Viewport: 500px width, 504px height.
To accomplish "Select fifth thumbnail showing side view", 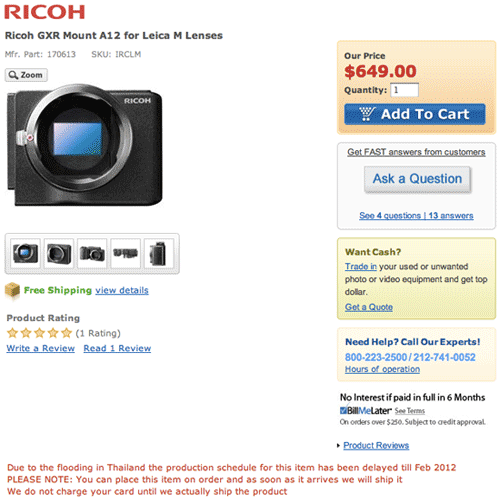I will [x=159, y=253].
